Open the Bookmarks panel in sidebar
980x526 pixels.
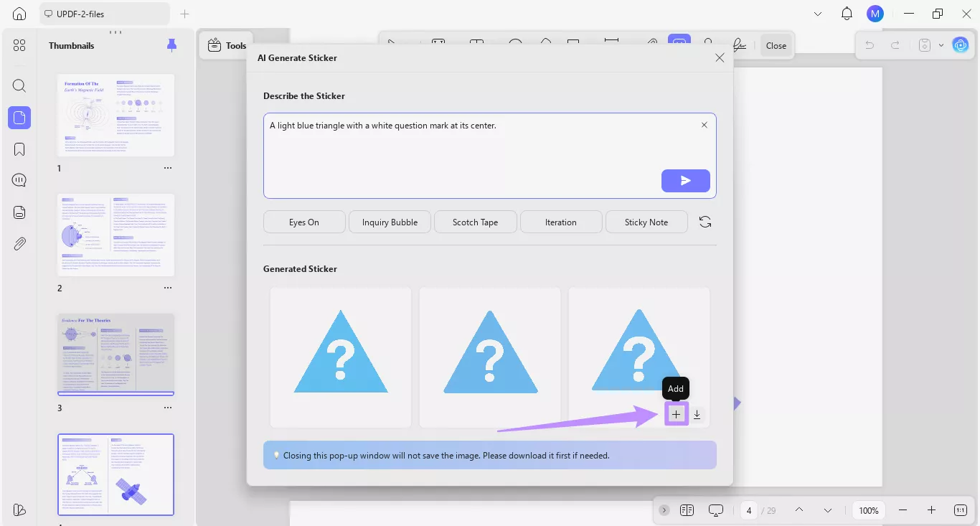point(19,149)
